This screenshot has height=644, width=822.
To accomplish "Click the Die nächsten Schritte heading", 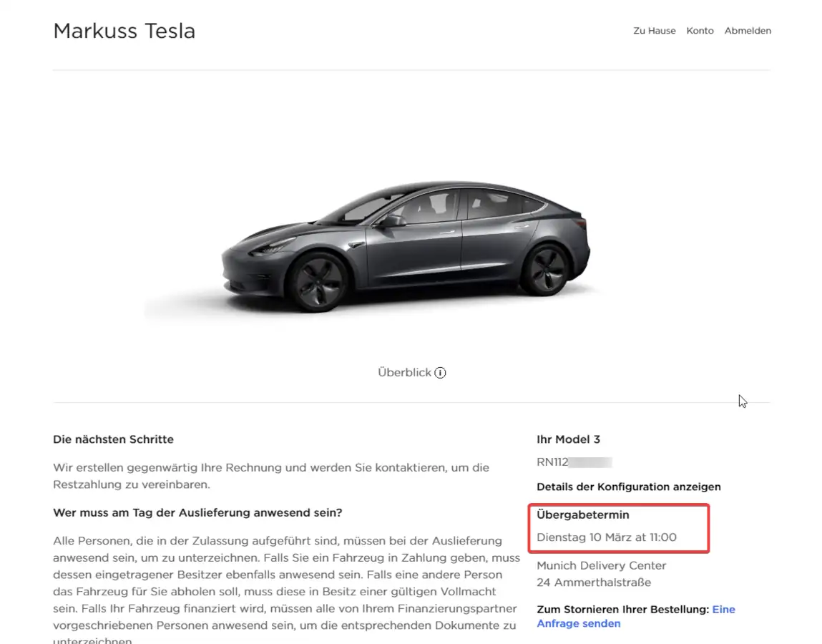I will pos(113,439).
